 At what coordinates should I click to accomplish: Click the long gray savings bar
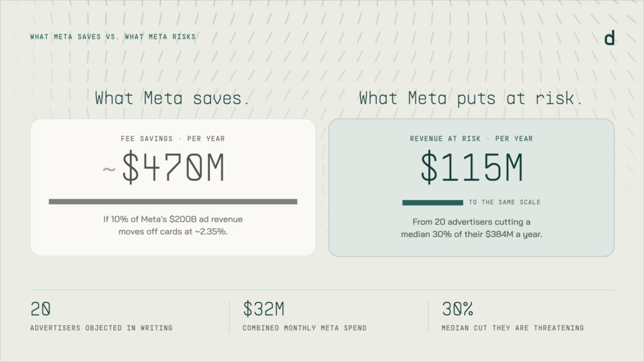(x=173, y=202)
